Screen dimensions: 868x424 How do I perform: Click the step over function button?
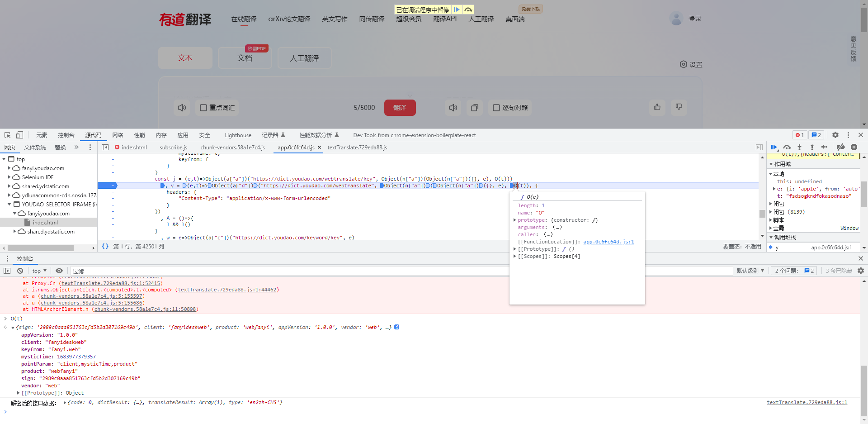(787, 147)
